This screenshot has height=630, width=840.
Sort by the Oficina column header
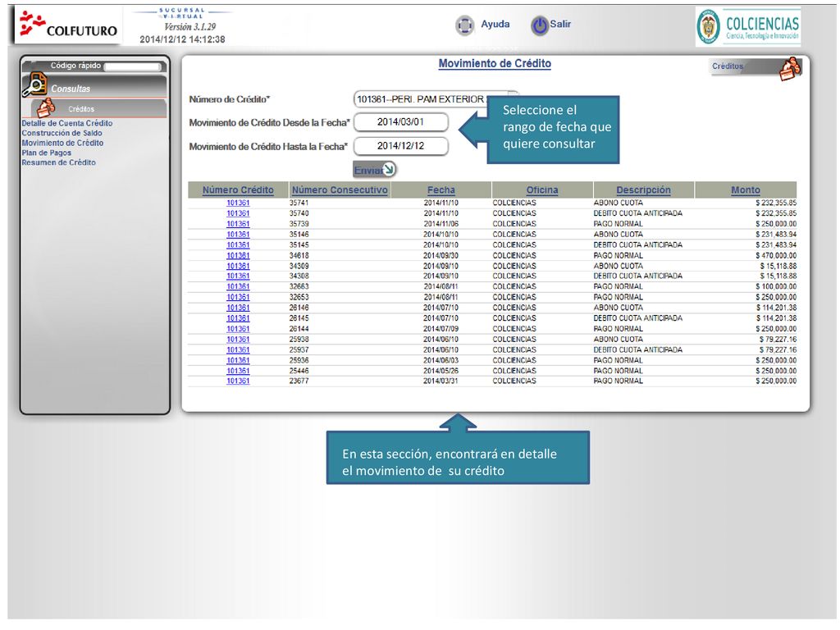click(x=542, y=190)
